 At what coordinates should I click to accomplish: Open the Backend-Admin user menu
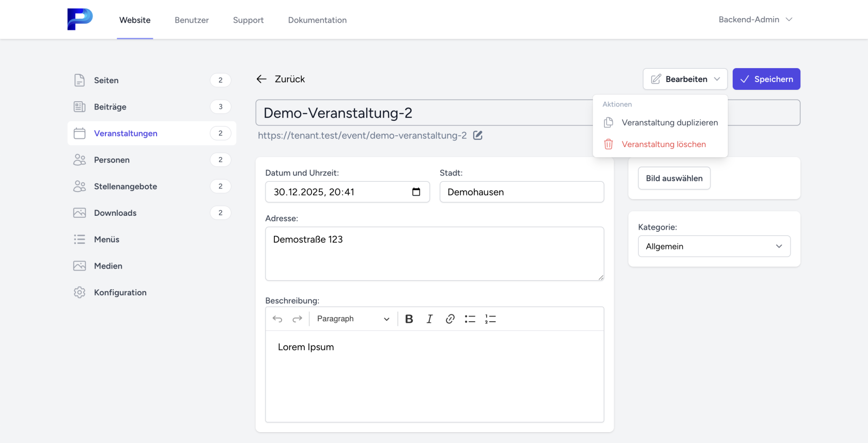point(755,20)
